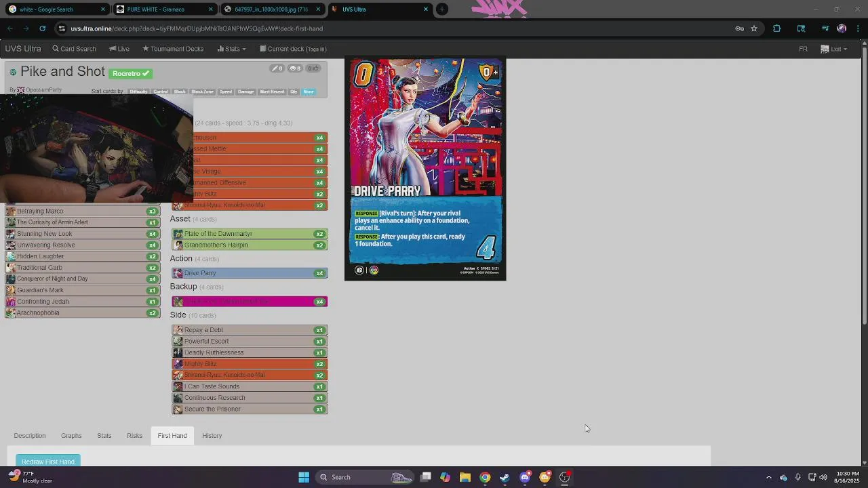Select Guardian's Mark row
This screenshot has height=488, width=868.
[82, 290]
